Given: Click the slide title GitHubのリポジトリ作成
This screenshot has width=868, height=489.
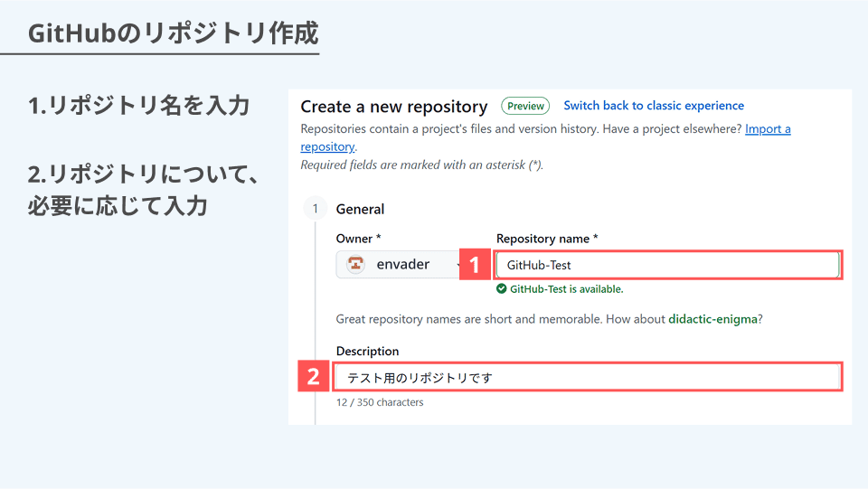Looking at the screenshot, I should coord(174,33).
